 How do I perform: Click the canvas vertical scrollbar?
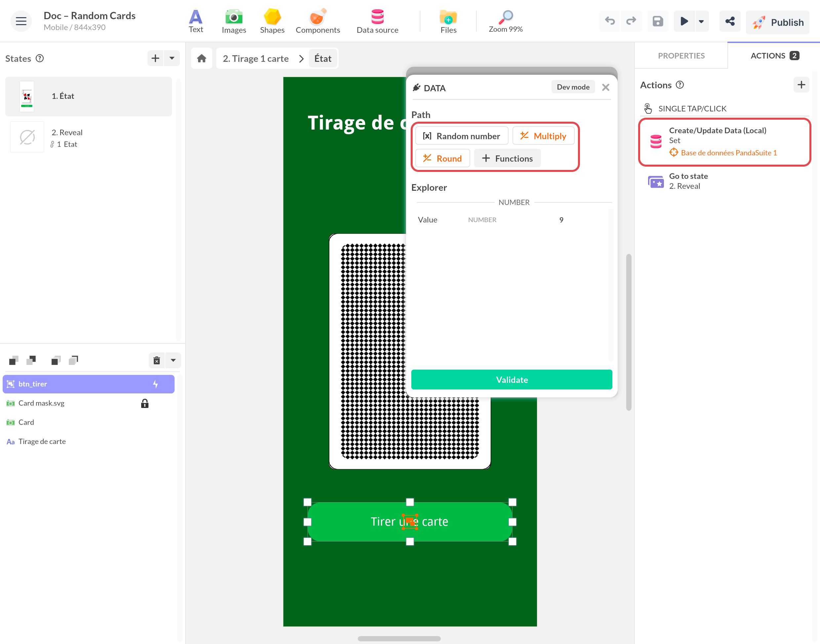click(629, 333)
